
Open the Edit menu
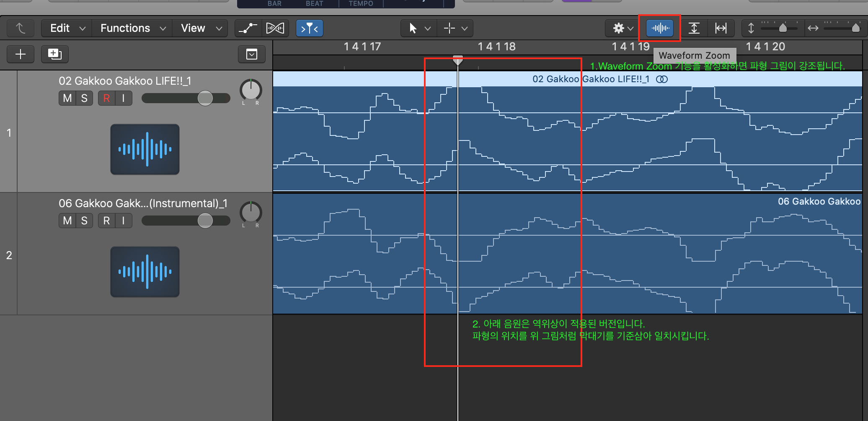point(67,28)
